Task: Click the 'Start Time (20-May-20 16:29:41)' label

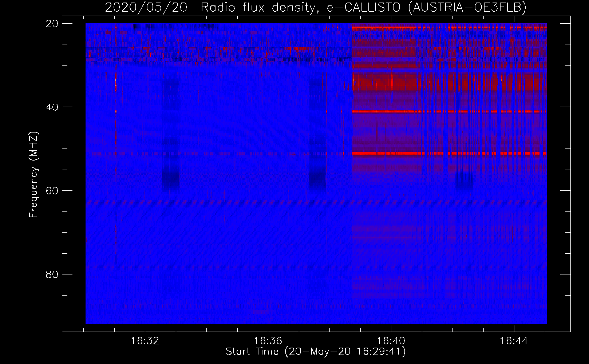Action: (x=316, y=352)
